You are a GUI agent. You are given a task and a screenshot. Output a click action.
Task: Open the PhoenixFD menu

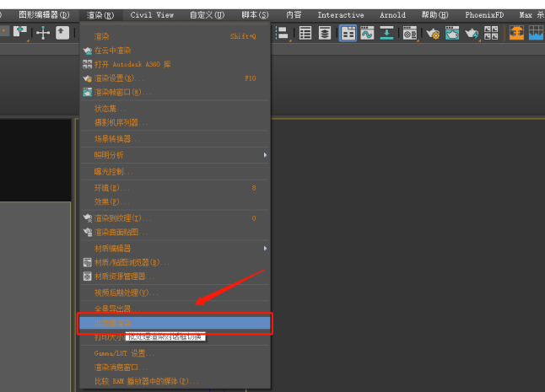tap(484, 15)
